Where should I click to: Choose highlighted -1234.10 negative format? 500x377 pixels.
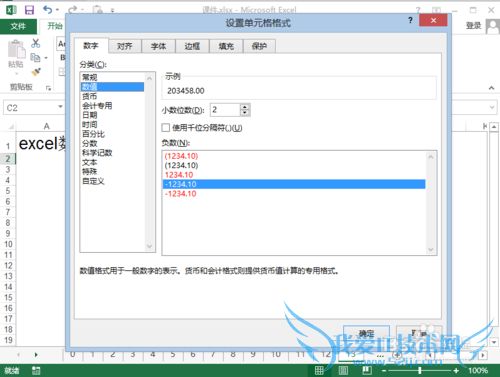pos(294,184)
